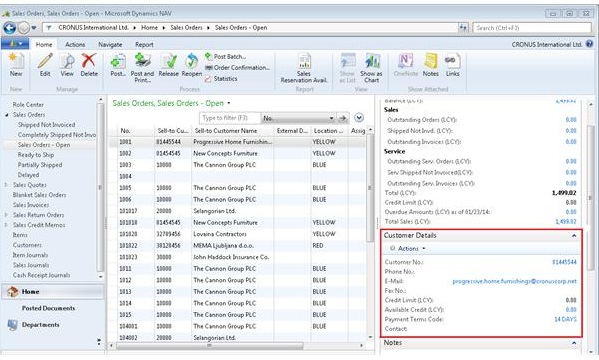This screenshot has width=599, height=360.
Task: Open the Report ribbon tab
Action: [144, 45]
